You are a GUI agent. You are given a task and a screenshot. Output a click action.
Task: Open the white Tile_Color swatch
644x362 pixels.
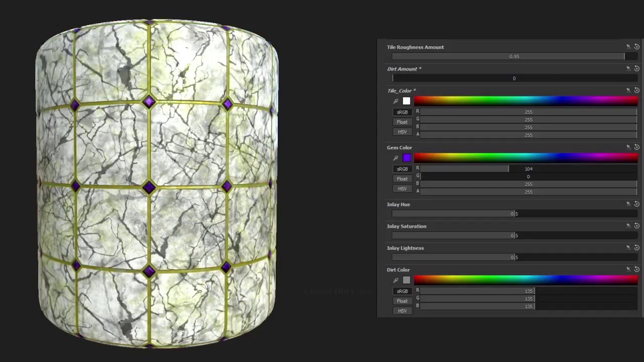point(407,101)
